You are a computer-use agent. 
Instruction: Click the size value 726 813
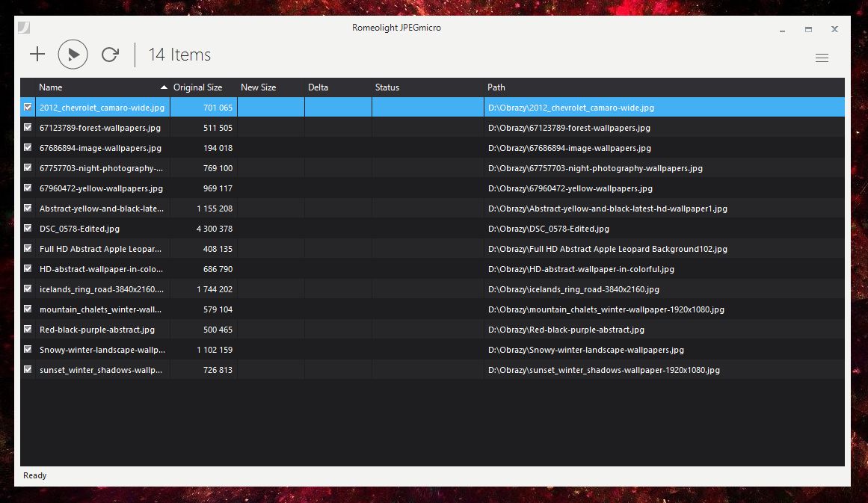point(218,370)
